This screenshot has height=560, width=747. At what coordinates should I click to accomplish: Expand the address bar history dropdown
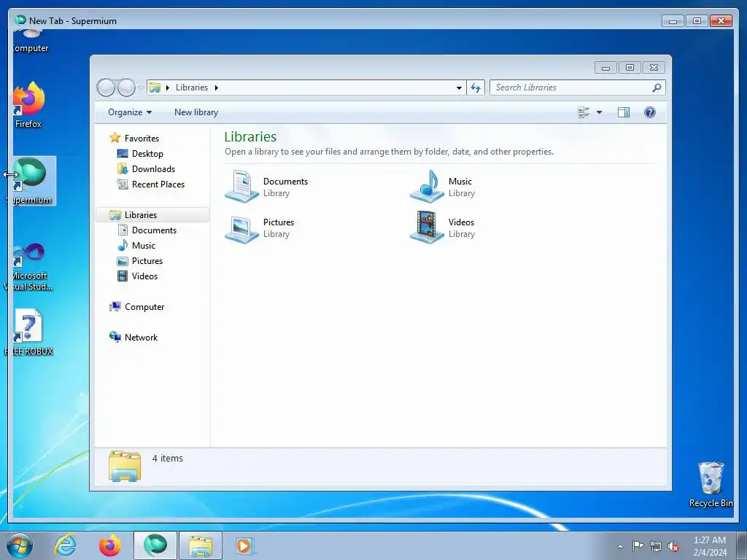pyautogui.click(x=459, y=87)
